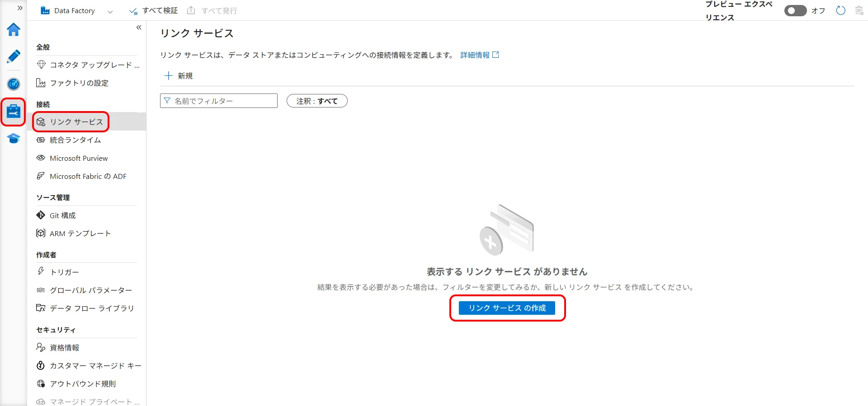Screen dimensions: 868x406
Task: Open the 注釈 : すべて filter
Action: tap(317, 101)
